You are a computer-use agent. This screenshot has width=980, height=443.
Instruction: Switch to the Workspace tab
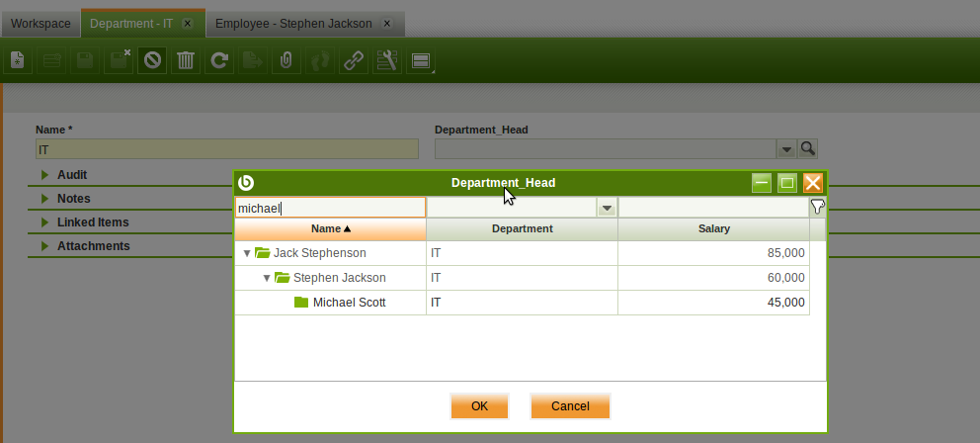41,23
